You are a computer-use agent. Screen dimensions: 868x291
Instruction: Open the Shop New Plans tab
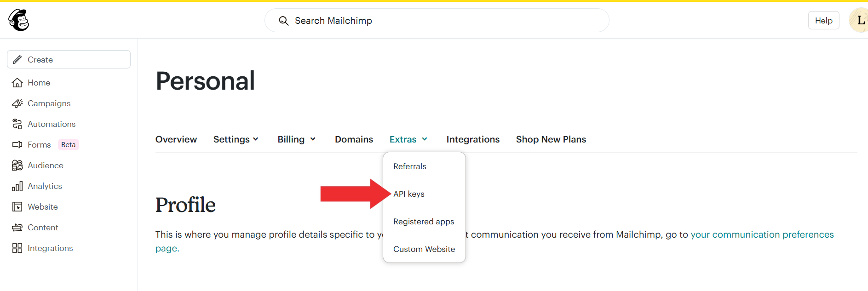[x=551, y=139]
